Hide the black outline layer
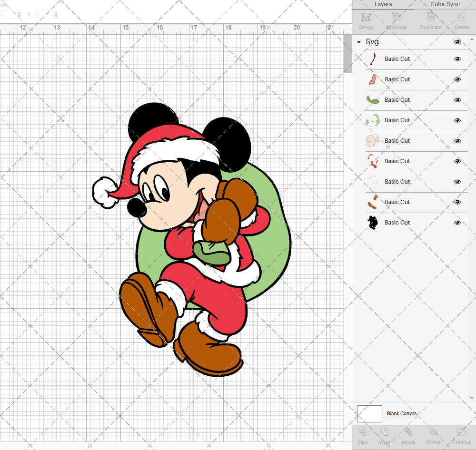Screen dimensions: 476x450 pyautogui.click(x=457, y=223)
